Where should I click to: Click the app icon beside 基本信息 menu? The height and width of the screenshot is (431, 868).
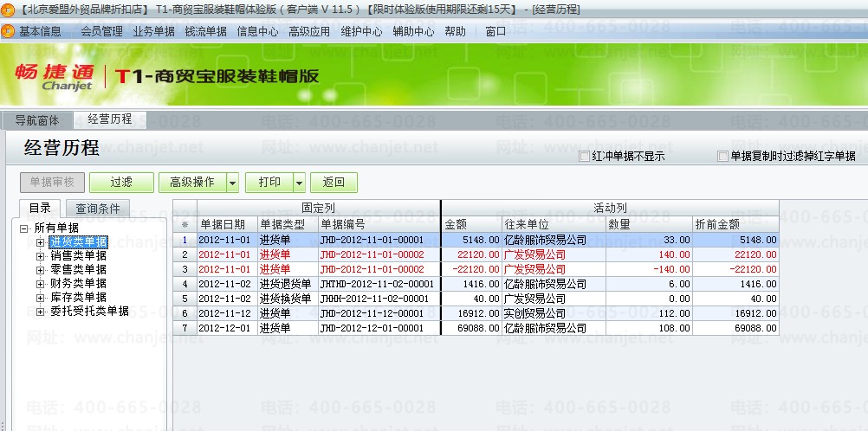(x=8, y=31)
